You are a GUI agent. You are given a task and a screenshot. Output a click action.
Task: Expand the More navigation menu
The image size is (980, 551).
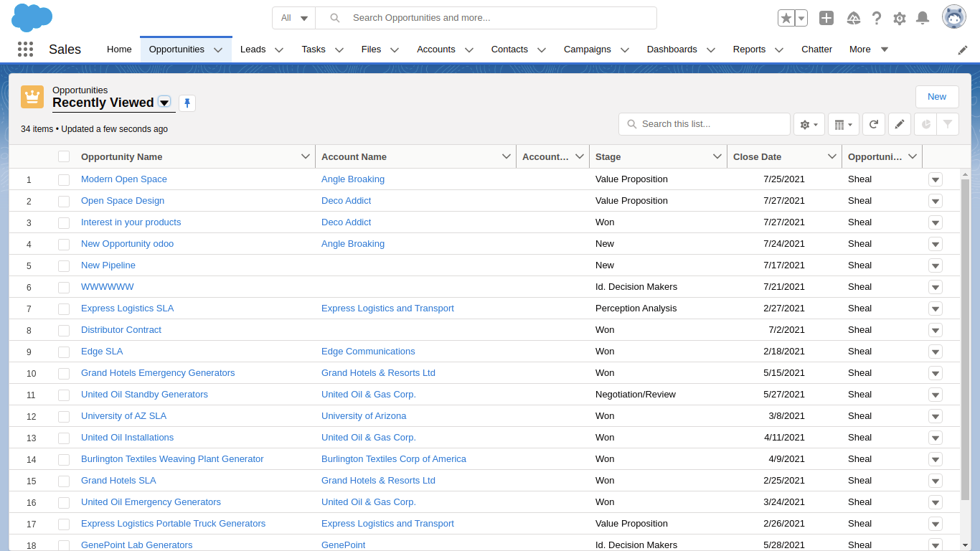point(869,50)
